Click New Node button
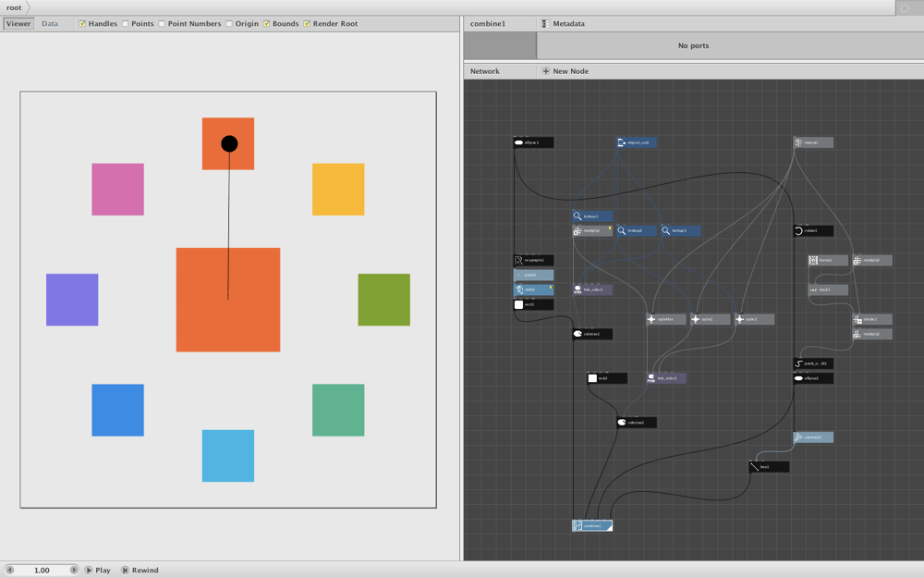 (x=565, y=71)
